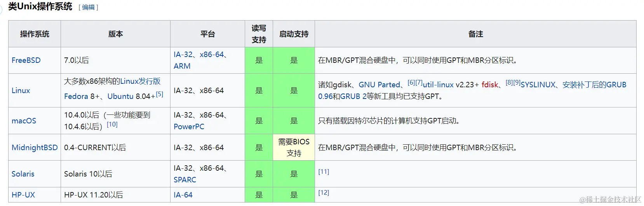Open the Ubuntu link

pos(120,96)
